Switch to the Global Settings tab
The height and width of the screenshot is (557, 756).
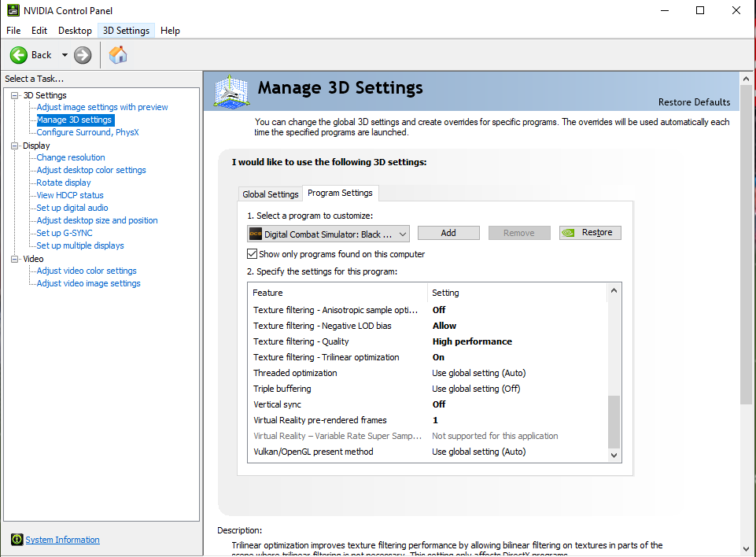(x=271, y=194)
